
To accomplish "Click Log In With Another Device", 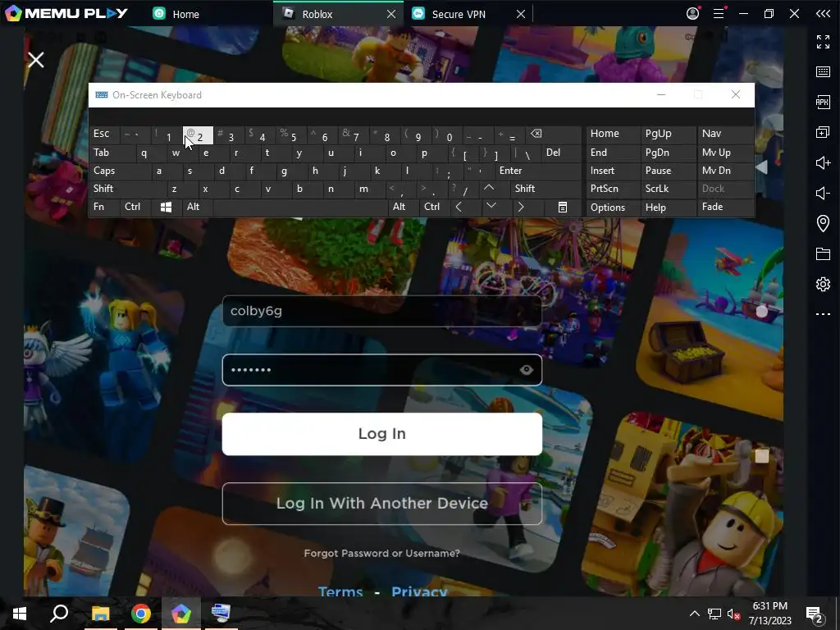I will point(382,504).
